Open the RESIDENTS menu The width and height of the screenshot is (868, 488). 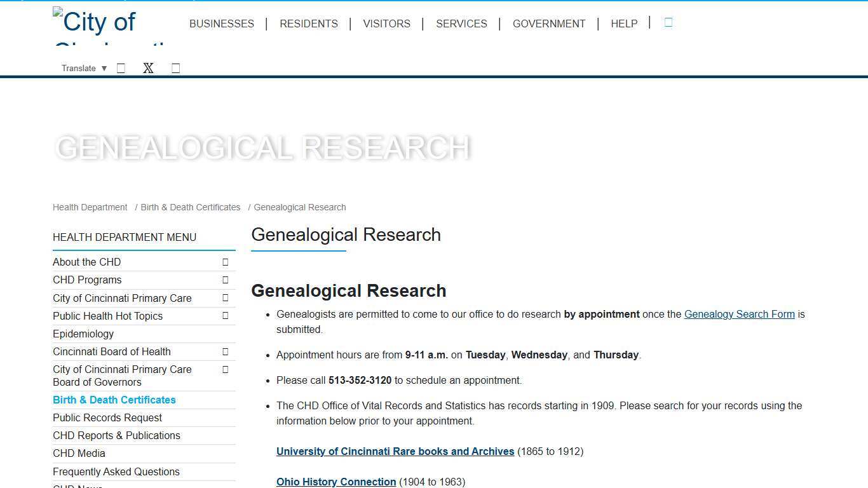click(309, 24)
